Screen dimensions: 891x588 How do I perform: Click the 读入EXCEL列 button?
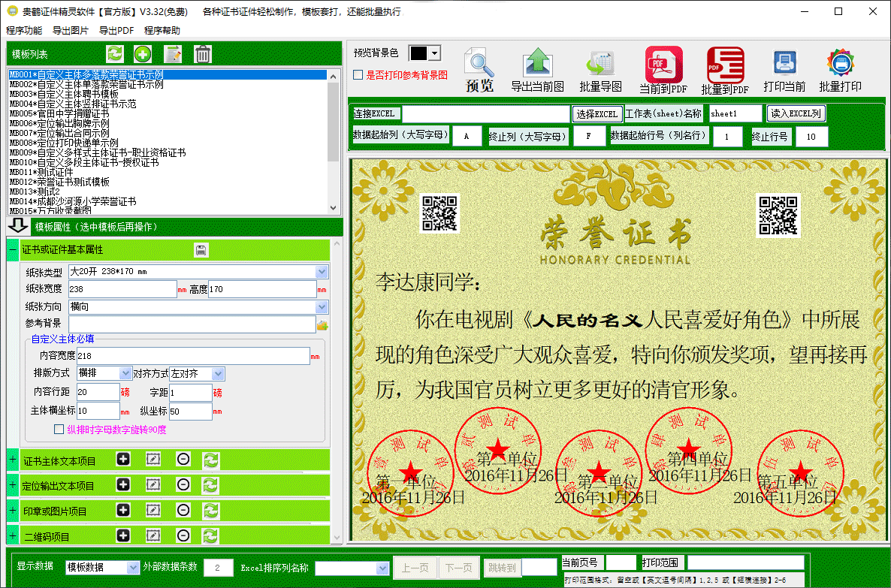click(x=796, y=113)
